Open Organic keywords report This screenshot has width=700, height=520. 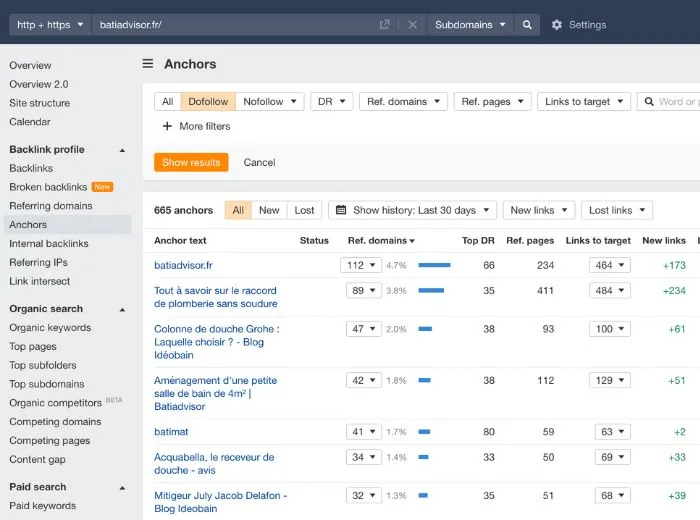[50, 328]
